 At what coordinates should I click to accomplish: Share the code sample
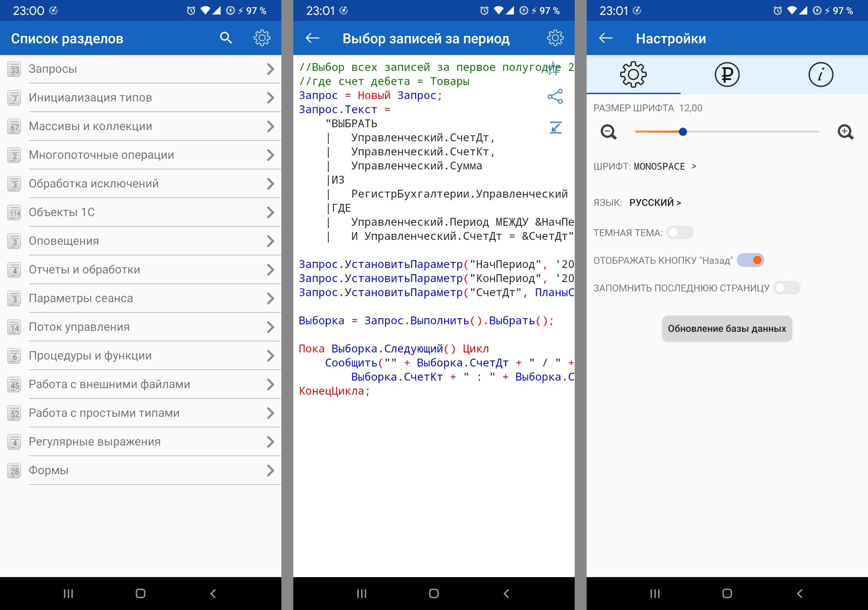click(555, 96)
